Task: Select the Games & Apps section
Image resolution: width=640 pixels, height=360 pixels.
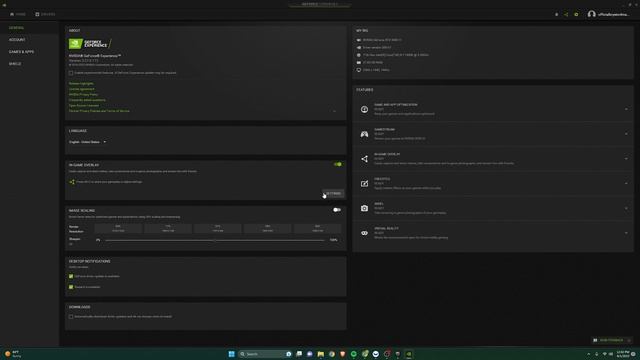Action: [22, 52]
